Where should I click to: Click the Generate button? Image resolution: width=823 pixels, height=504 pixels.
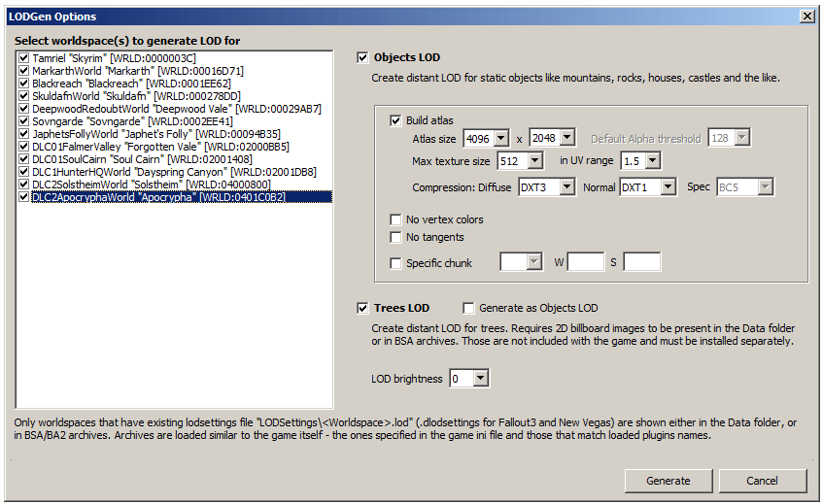tap(669, 481)
